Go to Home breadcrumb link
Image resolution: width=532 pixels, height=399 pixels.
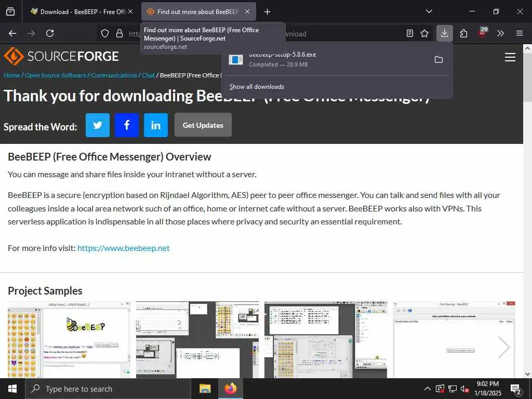coord(12,75)
